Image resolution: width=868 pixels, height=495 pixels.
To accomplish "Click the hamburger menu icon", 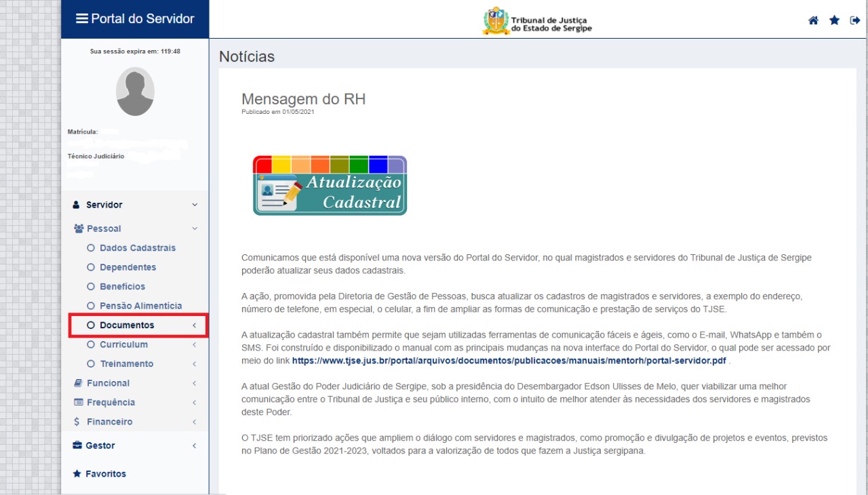I will 82,19.
